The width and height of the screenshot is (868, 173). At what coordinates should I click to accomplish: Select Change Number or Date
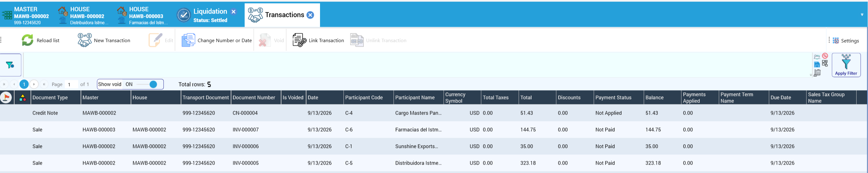[x=217, y=40]
